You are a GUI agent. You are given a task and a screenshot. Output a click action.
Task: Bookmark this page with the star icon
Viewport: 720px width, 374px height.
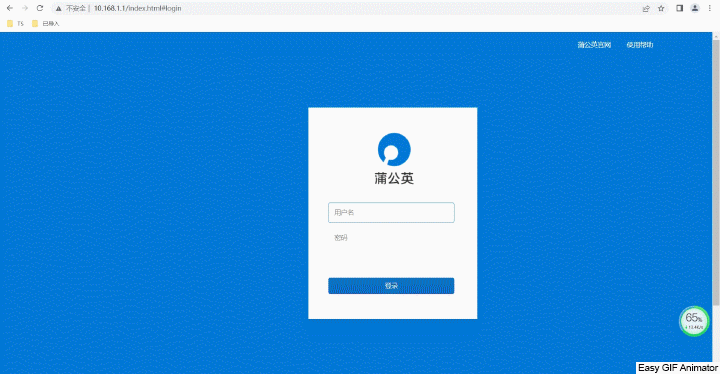[x=661, y=8]
